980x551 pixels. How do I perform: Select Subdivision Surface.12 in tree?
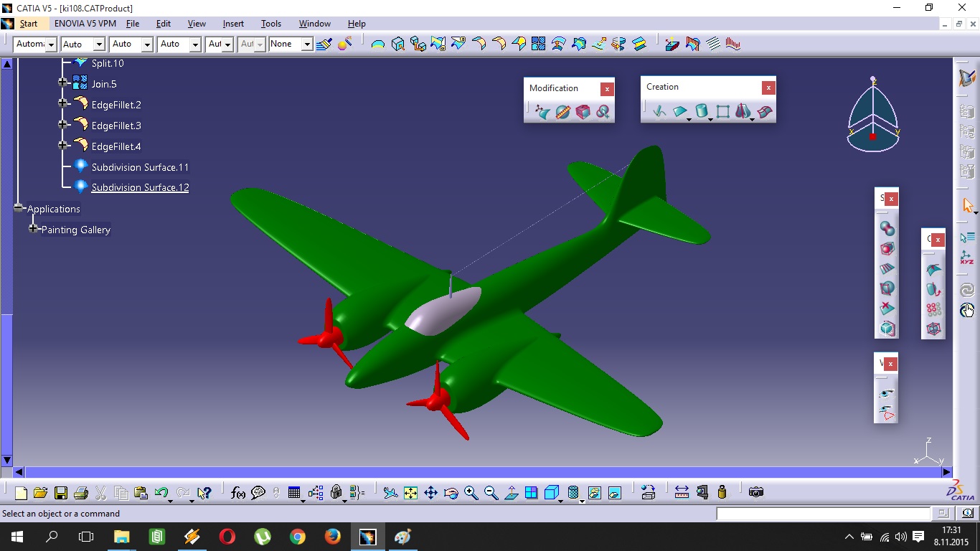(x=140, y=187)
